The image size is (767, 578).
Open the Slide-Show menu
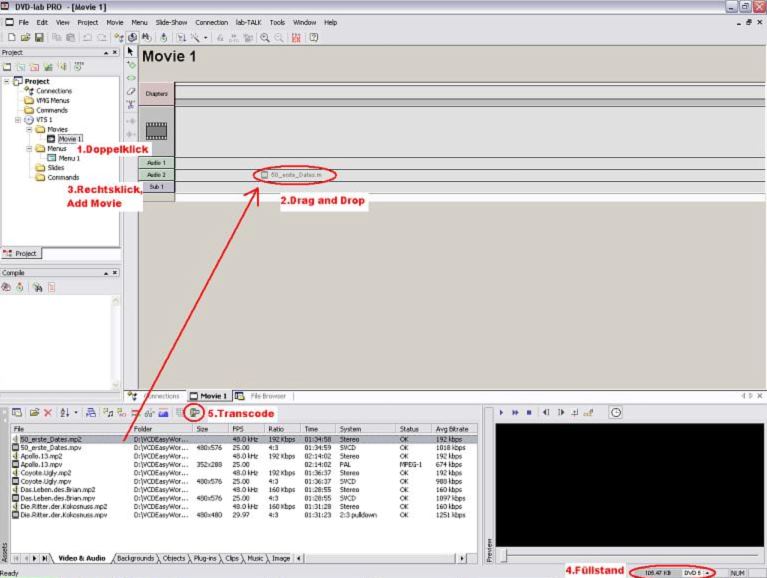171,22
